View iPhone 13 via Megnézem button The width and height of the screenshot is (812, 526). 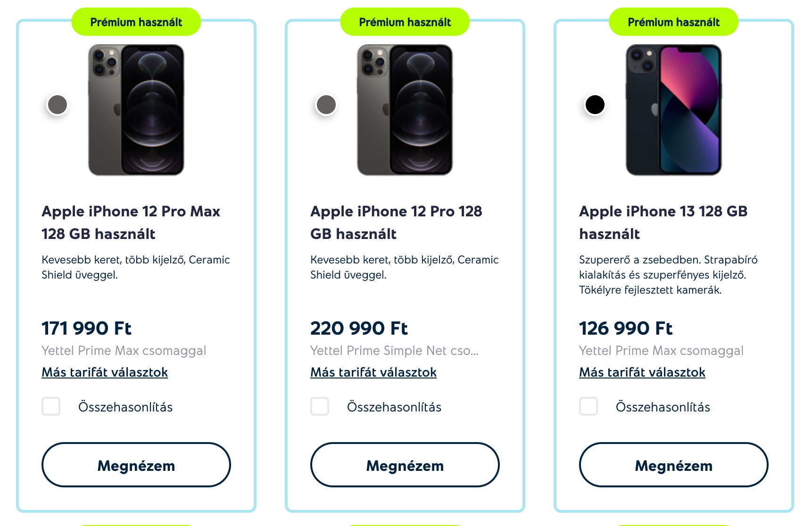[673, 465]
